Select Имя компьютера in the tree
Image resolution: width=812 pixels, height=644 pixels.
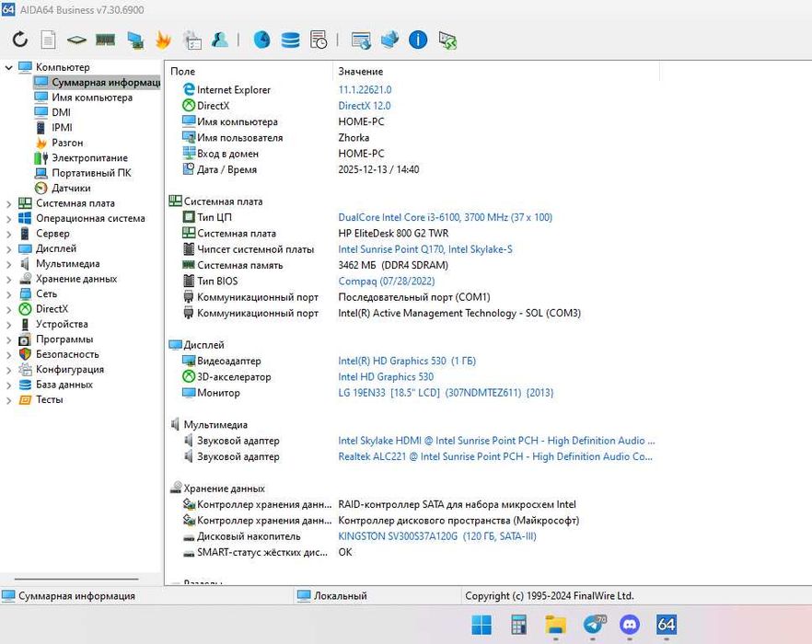point(92,98)
